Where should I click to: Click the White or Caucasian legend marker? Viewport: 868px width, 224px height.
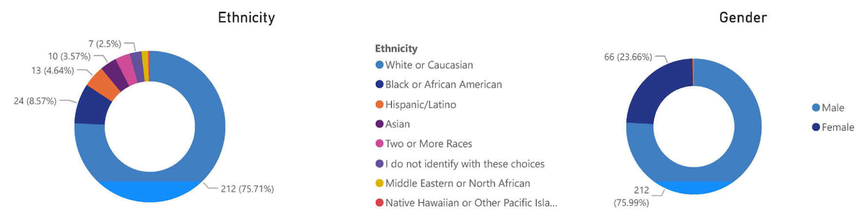click(x=379, y=65)
